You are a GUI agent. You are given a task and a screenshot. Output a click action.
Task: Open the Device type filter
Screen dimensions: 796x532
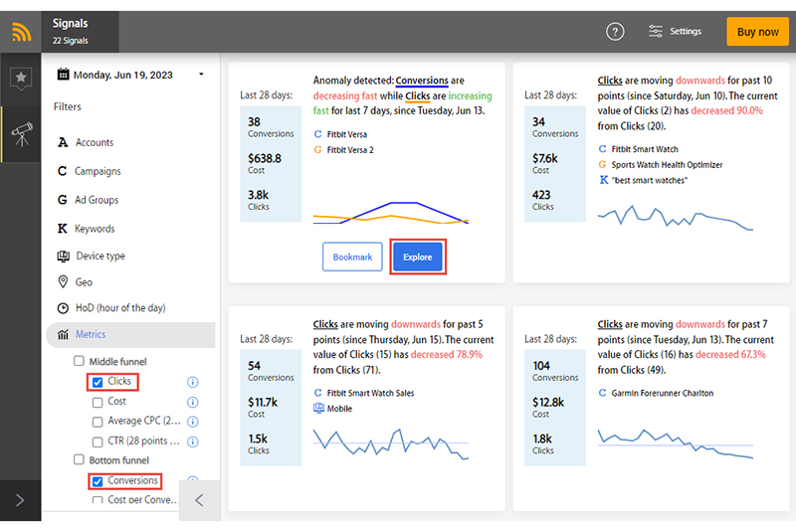coord(100,257)
